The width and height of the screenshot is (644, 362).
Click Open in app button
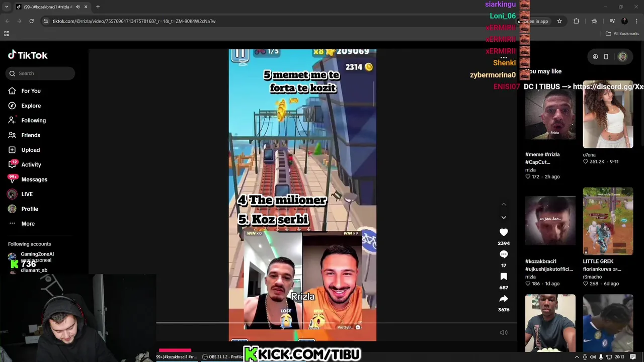tap(534, 21)
